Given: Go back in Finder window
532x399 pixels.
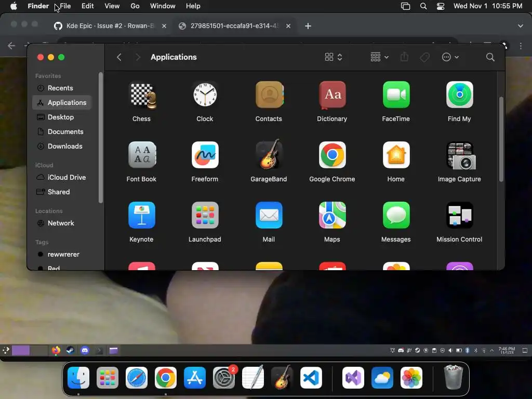Looking at the screenshot, I should [119, 57].
